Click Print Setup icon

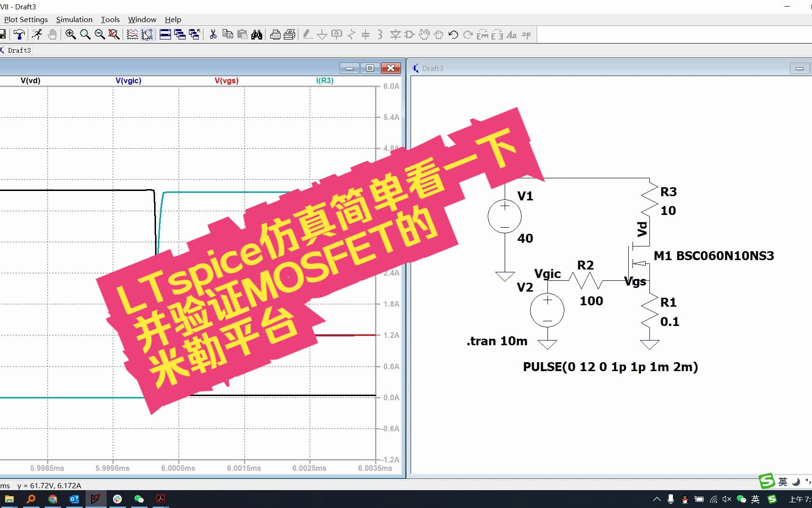275,34
